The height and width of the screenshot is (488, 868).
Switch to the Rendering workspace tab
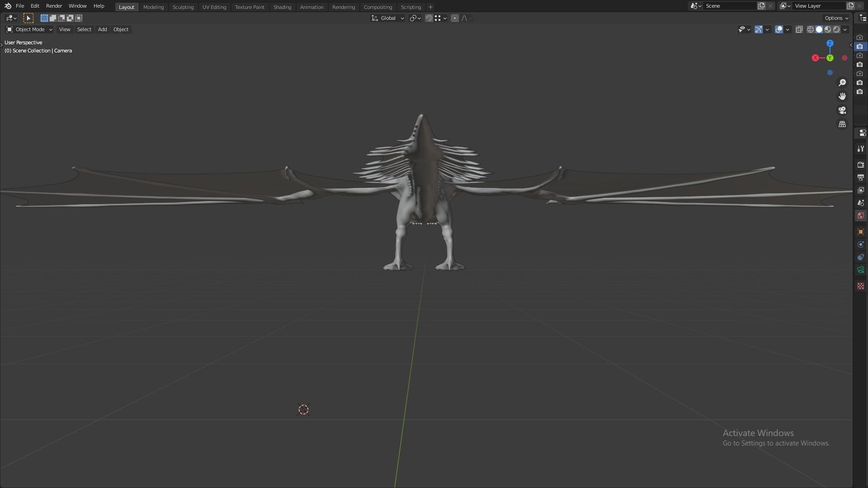pos(344,7)
